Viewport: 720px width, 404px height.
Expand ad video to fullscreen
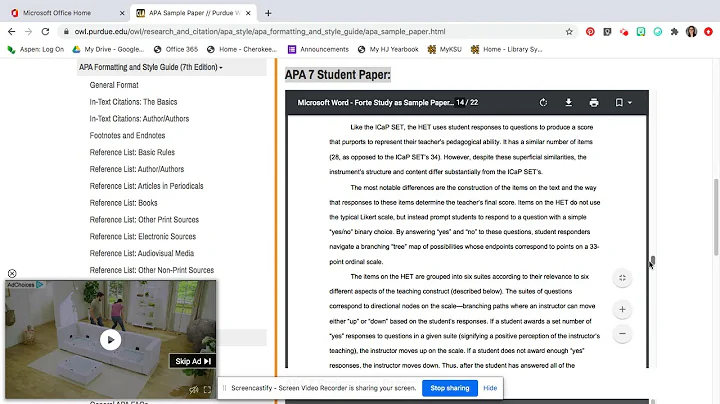[207, 390]
